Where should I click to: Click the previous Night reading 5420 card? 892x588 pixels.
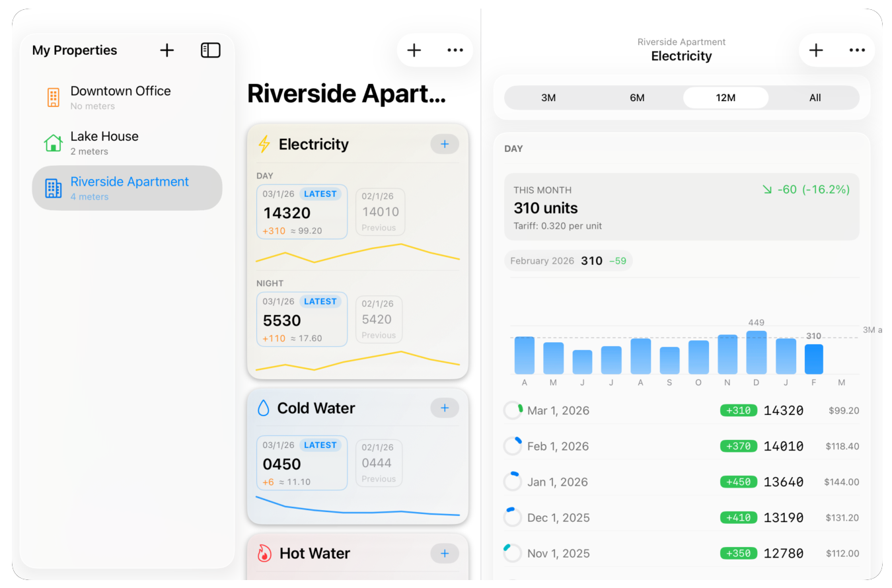click(x=379, y=320)
